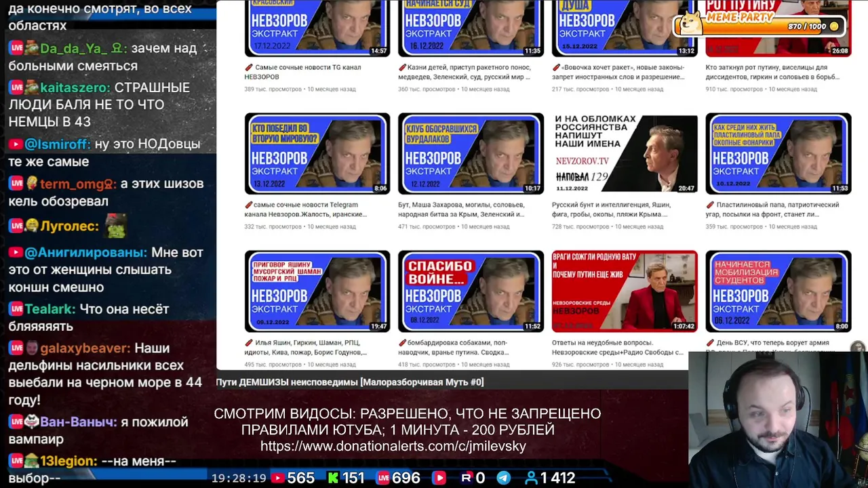
Task: Open 'Пластилиновый папа окопные фонарики' thumbnail
Action: tap(778, 154)
